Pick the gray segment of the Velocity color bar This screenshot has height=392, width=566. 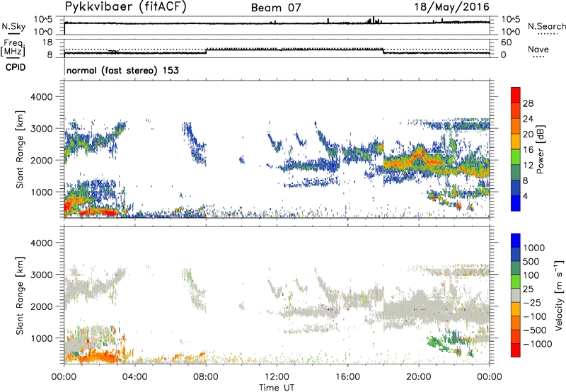[516, 295]
